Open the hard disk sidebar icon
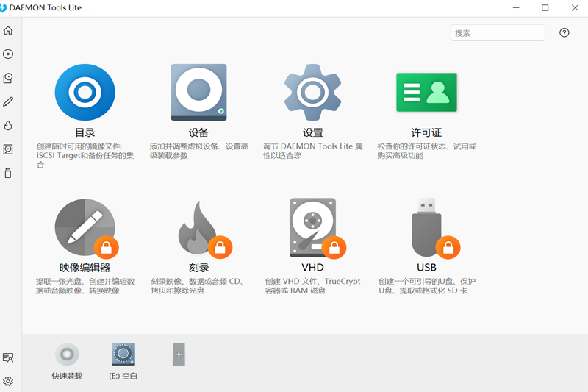This screenshot has height=392, width=588. (x=8, y=149)
